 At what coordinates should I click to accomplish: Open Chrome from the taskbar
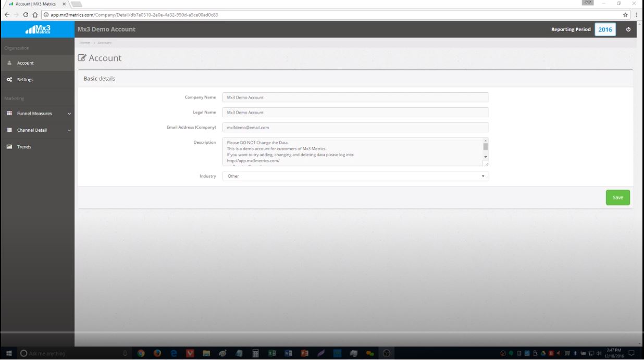(141, 353)
